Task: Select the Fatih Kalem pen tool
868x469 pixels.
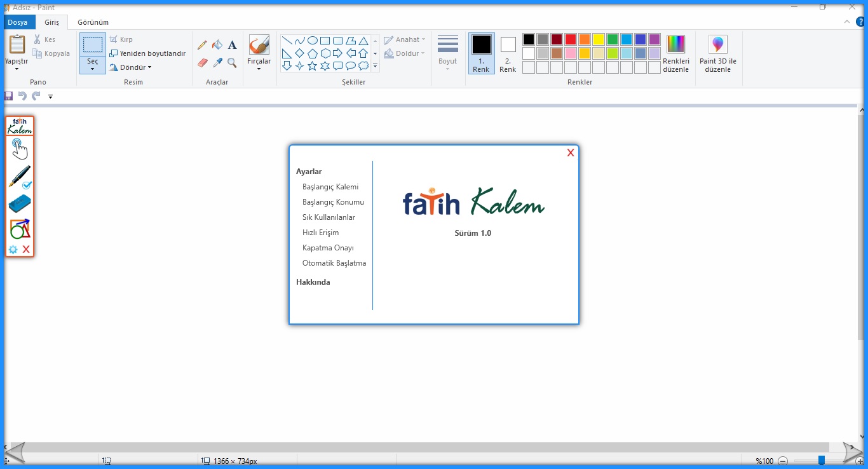Action: point(20,177)
